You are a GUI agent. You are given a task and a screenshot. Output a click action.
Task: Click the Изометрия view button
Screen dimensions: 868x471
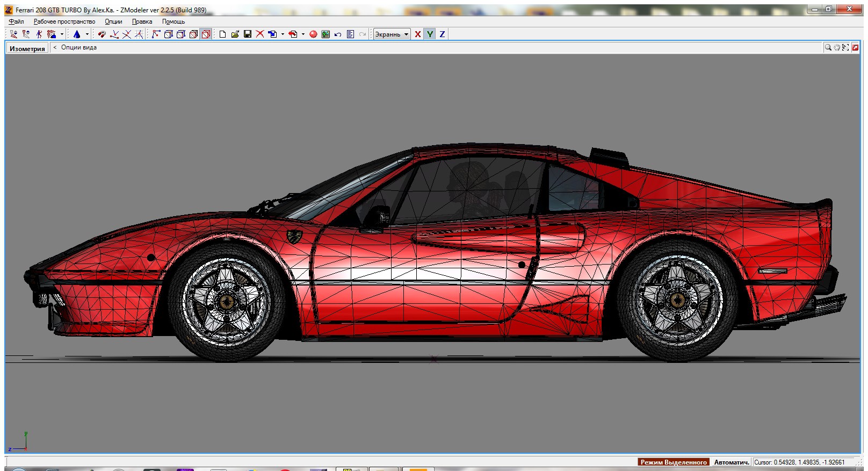click(27, 48)
